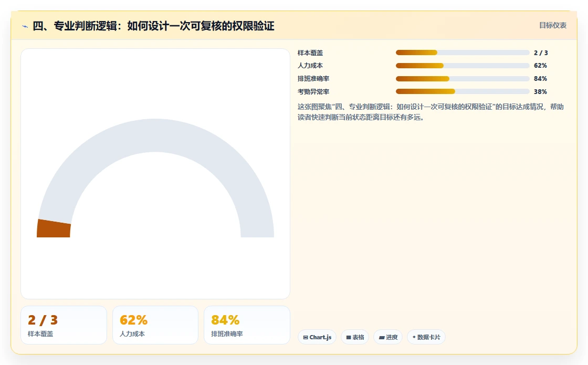Click the 考勤异常率 progress bar

point(463,91)
